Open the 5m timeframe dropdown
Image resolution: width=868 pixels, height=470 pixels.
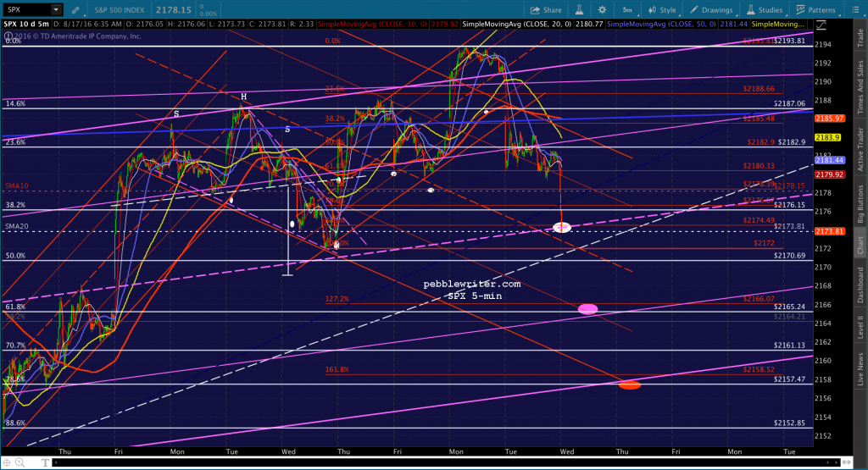(x=628, y=10)
